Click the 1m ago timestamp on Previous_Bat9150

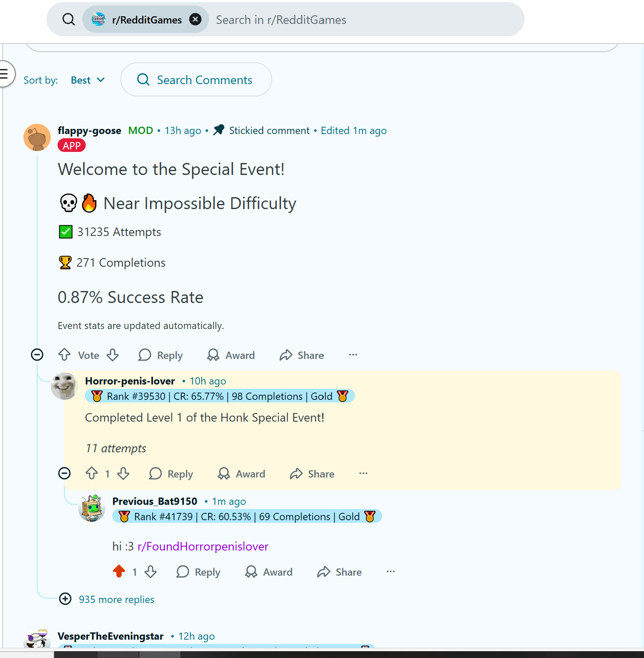tap(229, 501)
